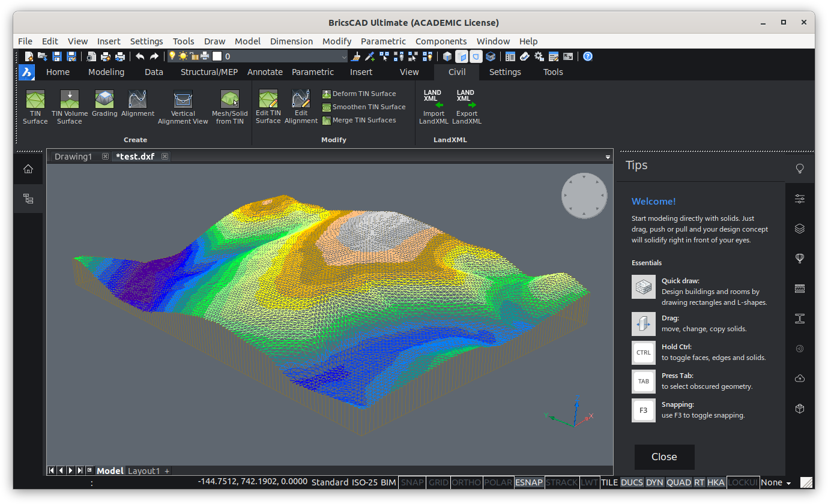Expand the layer dropdown showing 0
Screen dimensions: 828x504
tap(344, 56)
